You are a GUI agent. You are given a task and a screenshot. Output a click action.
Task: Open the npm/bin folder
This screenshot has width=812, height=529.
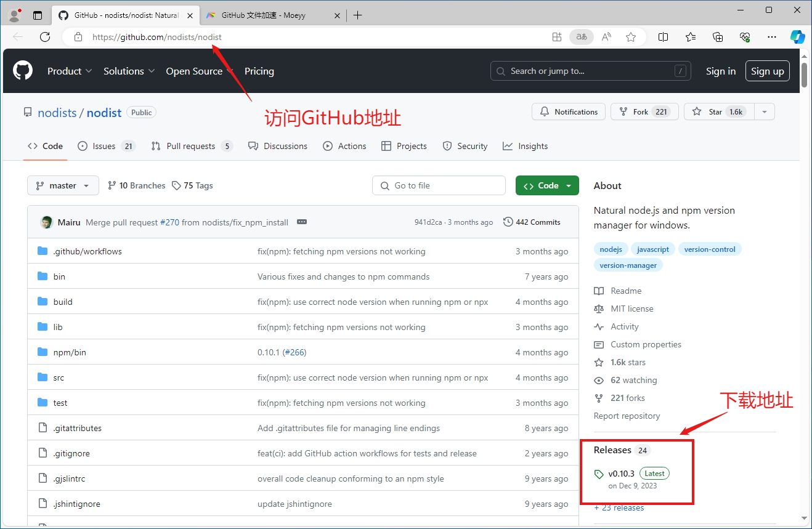click(x=70, y=352)
